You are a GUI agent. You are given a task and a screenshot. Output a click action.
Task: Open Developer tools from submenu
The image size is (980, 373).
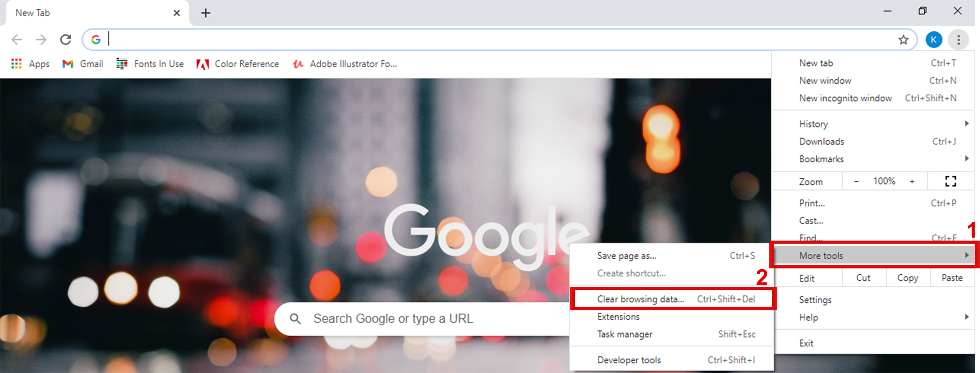pyautogui.click(x=672, y=360)
